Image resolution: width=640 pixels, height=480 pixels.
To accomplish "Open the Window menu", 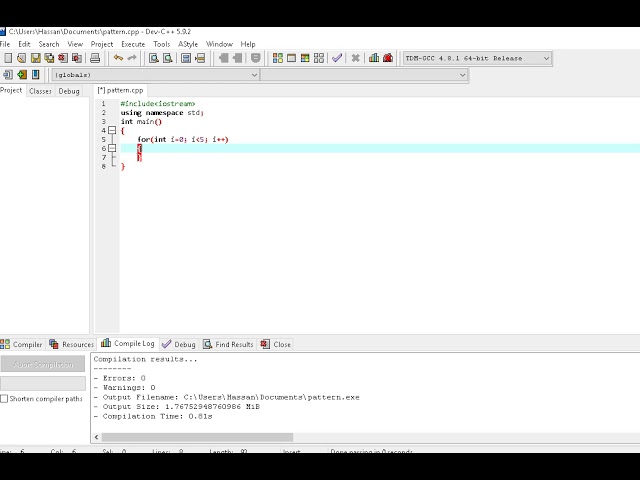I will 219,44.
